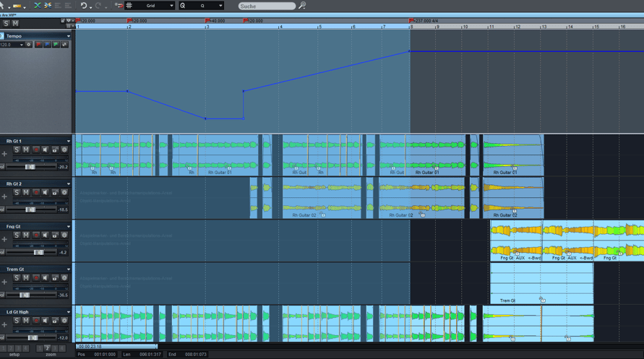Click the global Solo S button
The width and height of the screenshot is (644, 359).
pyautogui.click(x=7, y=23)
